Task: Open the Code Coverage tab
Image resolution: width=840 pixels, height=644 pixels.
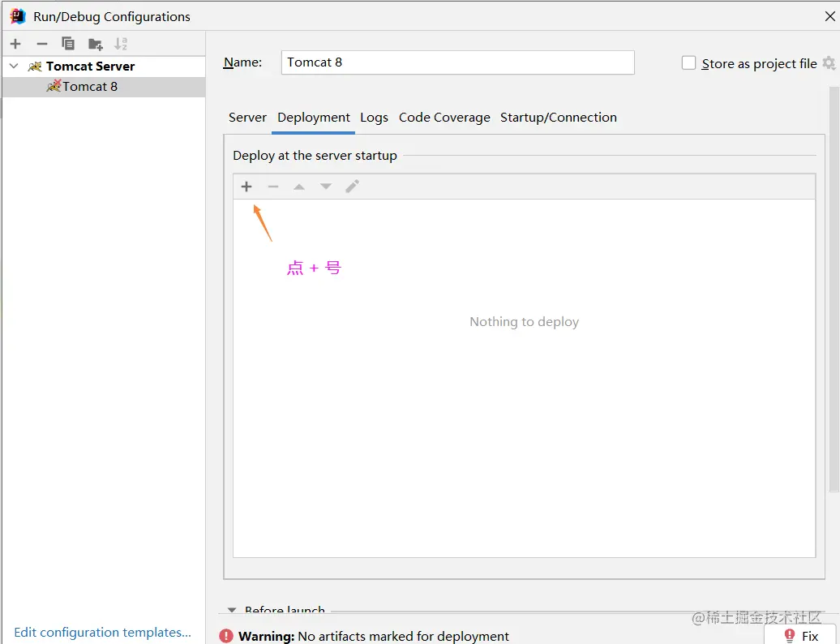Action: click(444, 118)
